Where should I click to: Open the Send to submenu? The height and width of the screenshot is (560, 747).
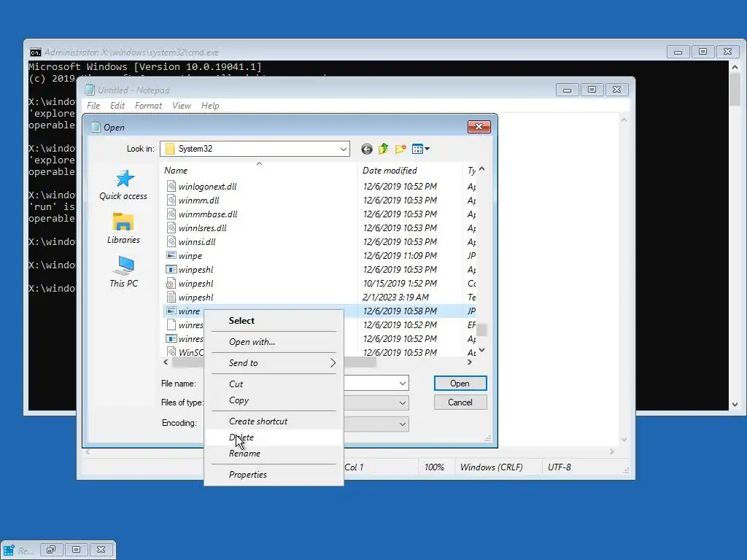click(x=274, y=363)
